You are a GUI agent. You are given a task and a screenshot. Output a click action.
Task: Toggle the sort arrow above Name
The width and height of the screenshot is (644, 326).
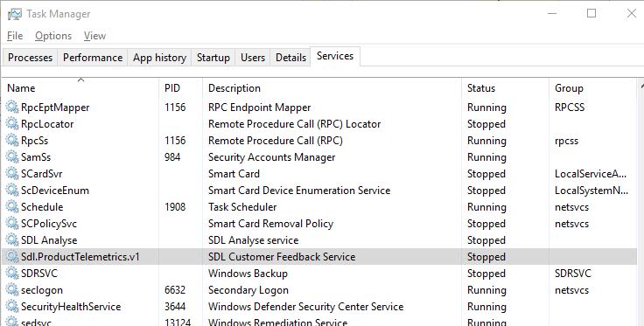click(80, 80)
